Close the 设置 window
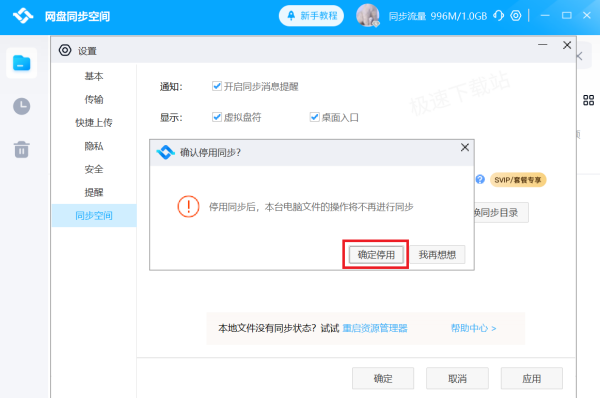 (x=567, y=45)
